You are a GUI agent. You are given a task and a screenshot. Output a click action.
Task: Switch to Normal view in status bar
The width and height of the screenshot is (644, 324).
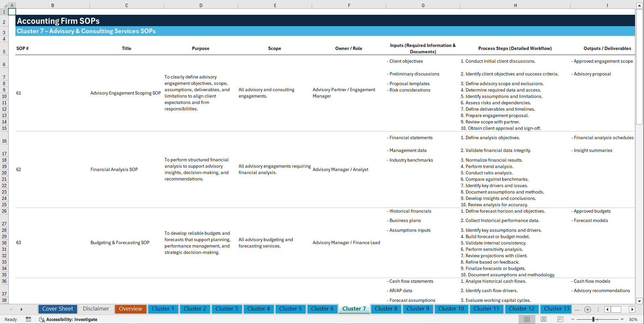[x=527, y=319]
